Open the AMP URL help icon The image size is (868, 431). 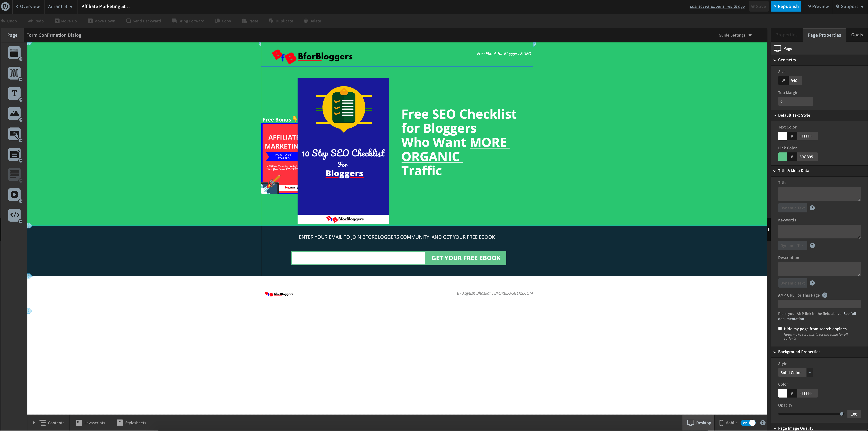click(x=825, y=295)
